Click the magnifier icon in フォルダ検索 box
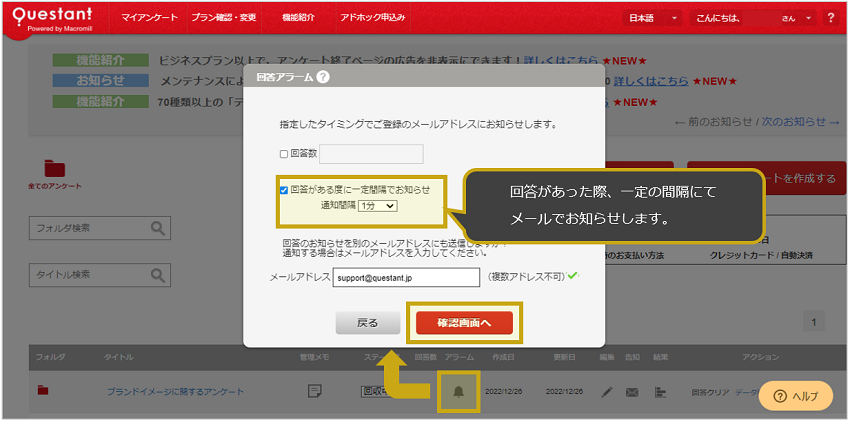Image resolution: width=850 pixels, height=422 pixels. 159,230
